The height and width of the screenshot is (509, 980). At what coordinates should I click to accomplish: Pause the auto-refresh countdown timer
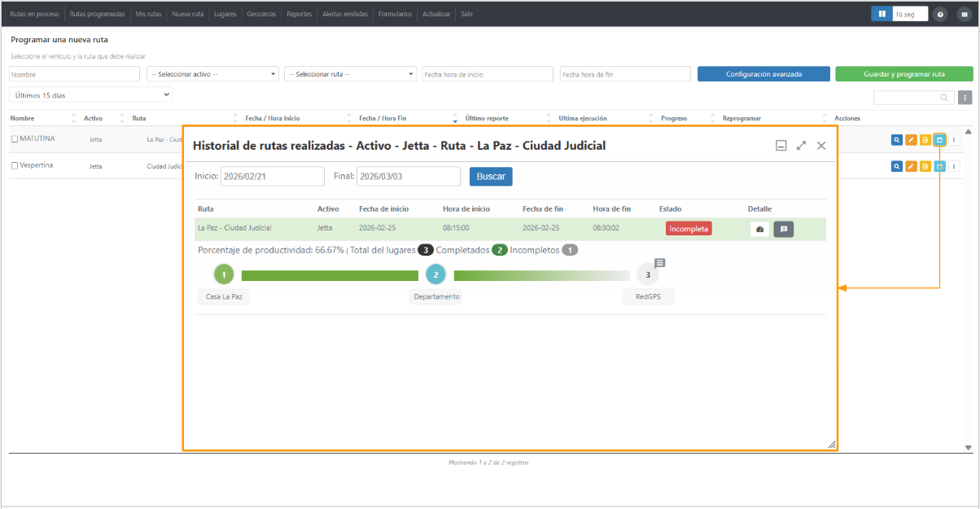882,14
